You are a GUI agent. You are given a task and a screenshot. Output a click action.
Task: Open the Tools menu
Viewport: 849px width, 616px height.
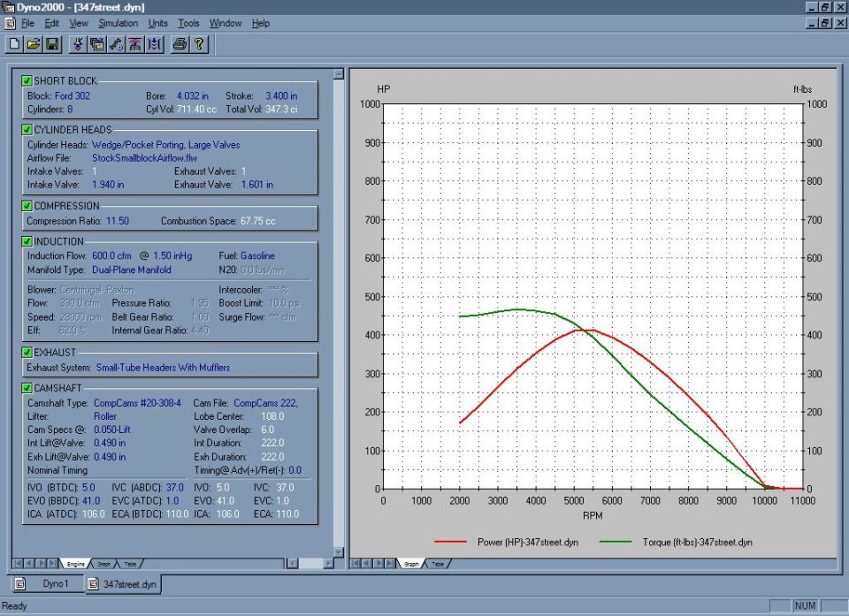(188, 23)
